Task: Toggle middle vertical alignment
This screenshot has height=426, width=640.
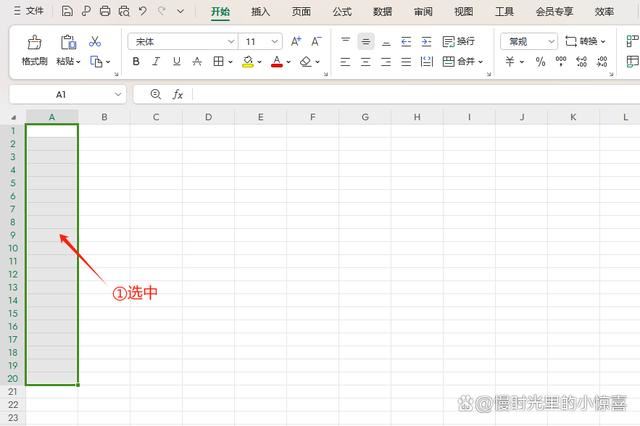Action: (x=366, y=41)
